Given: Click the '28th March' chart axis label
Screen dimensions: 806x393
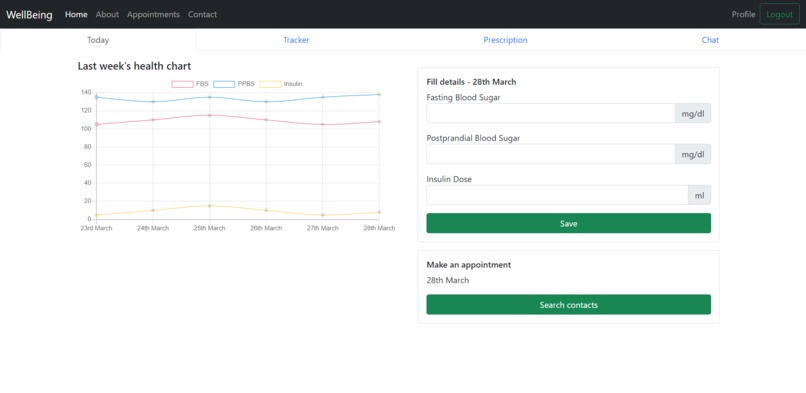Looking at the screenshot, I should (x=379, y=228).
